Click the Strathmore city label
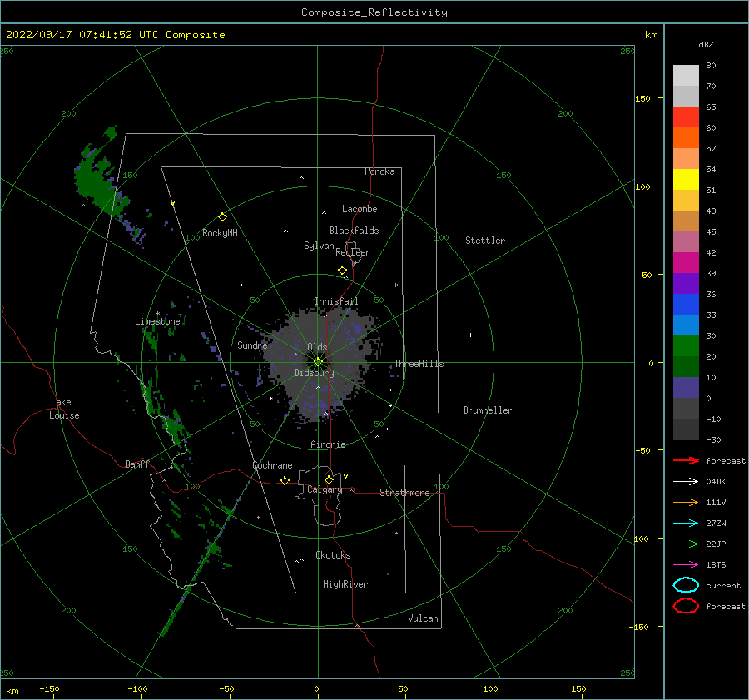Screen dimensions: 749x700 point(404,493)
